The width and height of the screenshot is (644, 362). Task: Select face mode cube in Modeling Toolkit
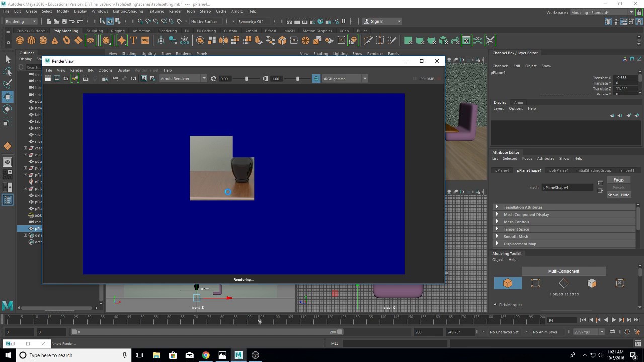point(592,283)
